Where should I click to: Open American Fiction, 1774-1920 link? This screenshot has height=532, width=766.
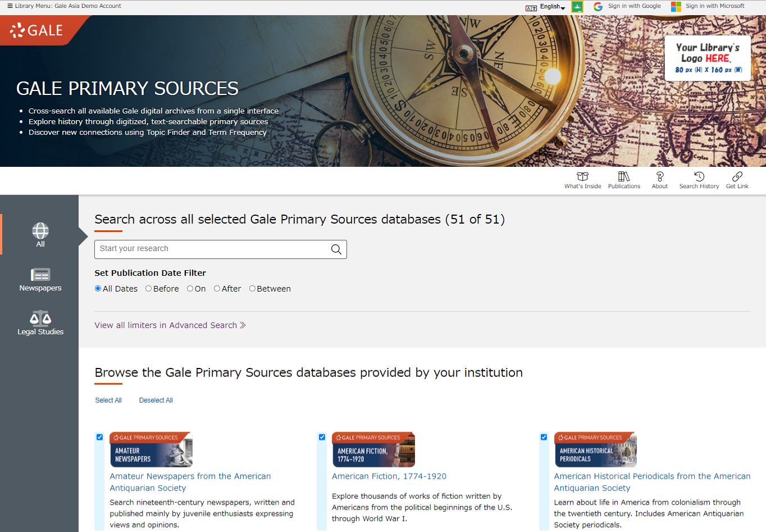click(389, 476)
